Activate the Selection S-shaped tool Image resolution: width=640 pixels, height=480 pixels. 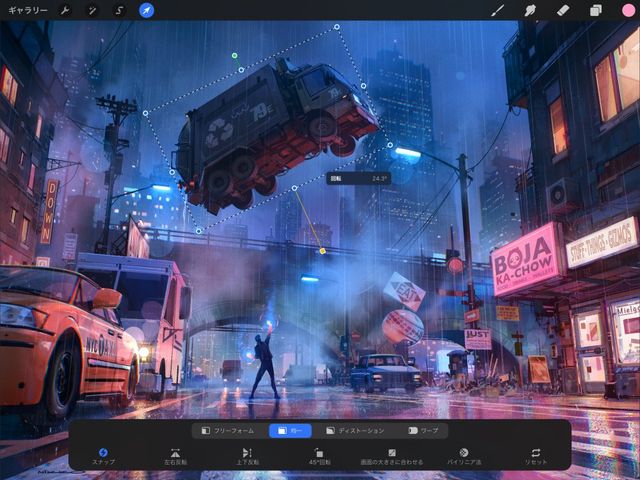click(x=119, y=10)
